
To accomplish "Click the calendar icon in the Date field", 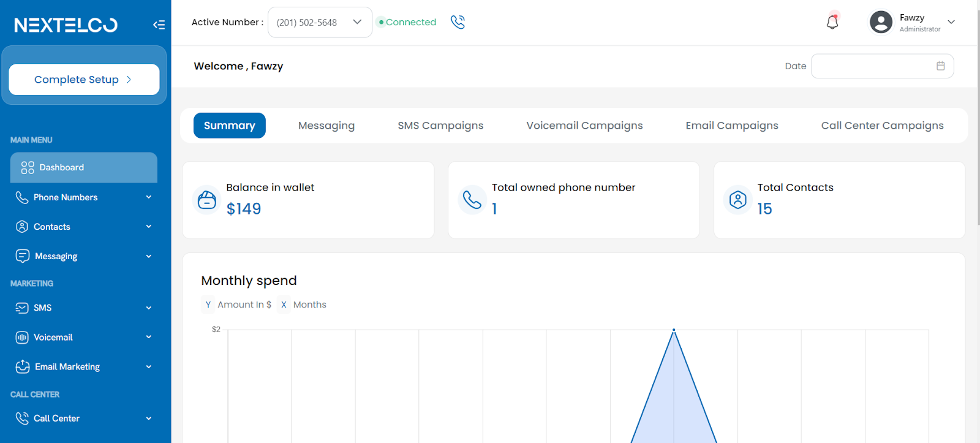I will [x=941, y=66].
